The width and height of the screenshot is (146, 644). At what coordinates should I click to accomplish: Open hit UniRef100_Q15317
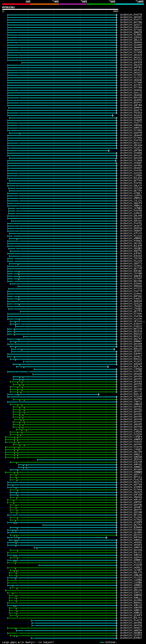(131, 25)
